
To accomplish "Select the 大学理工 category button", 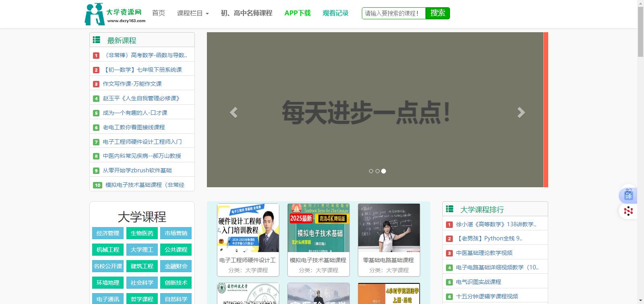I will [x=142, y=250].
